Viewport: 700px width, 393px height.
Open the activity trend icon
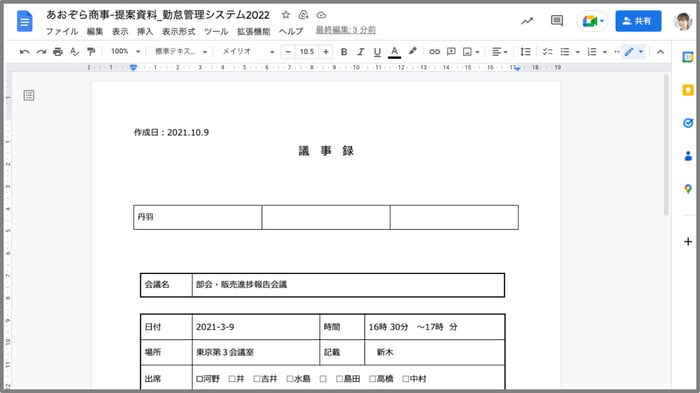tap(527, 21)
